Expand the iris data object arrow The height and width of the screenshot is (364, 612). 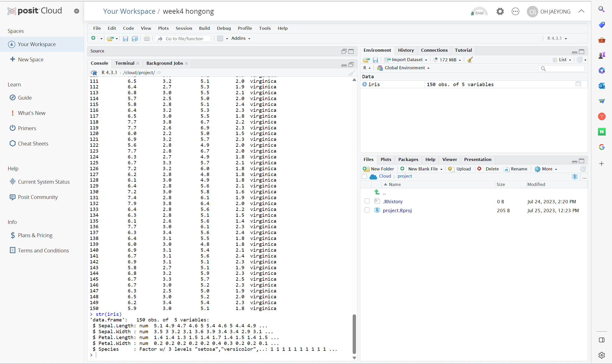coord(365,84)
